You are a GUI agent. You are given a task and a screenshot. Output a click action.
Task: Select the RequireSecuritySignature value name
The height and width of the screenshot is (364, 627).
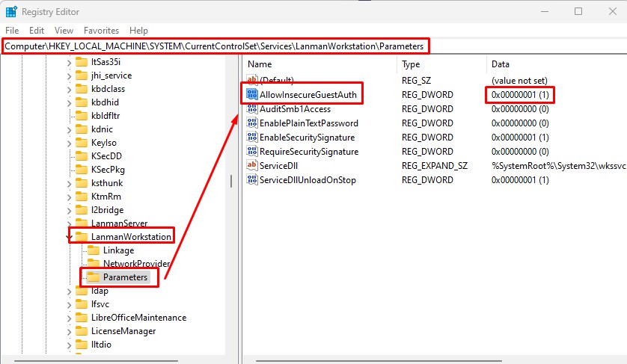[x=309, y=152]
